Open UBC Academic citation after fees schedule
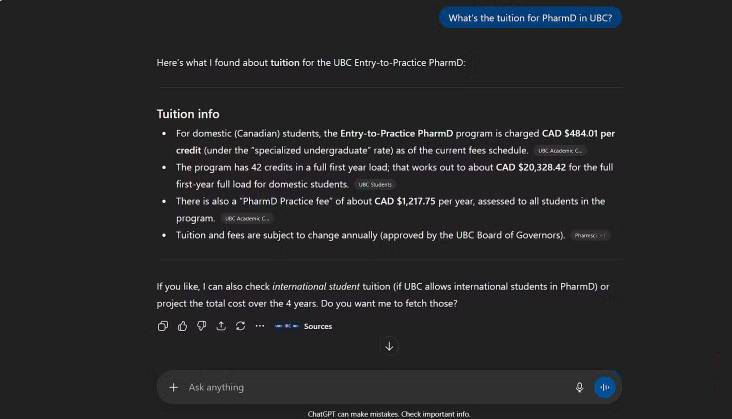Viewport: 732px width, 419px height. point(559,150)
